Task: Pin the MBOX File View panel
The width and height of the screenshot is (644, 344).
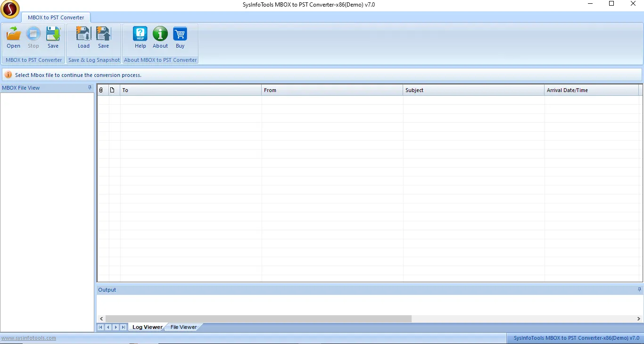Action: tap(90, 88)
